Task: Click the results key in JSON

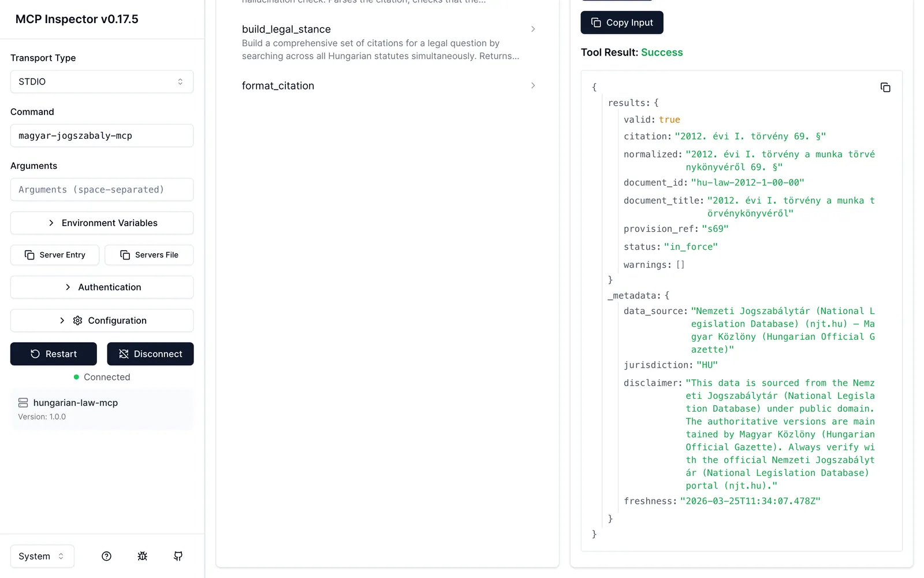Action: click(629, 103)
